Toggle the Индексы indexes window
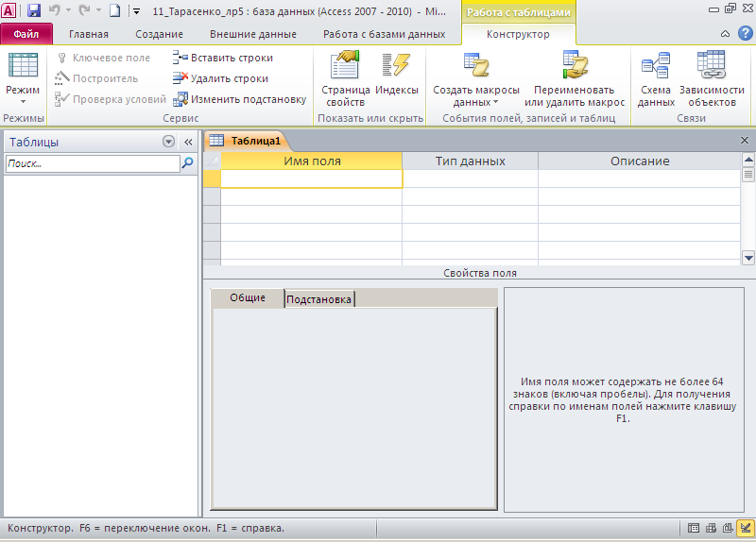Image resolution: width=756 pixels, height=542 pixels. 397,74
